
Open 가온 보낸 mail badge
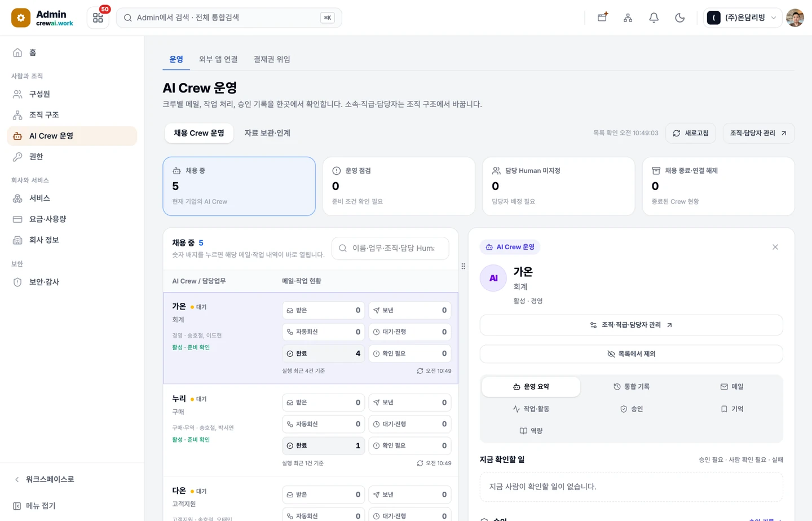click(x=410, y=310)
